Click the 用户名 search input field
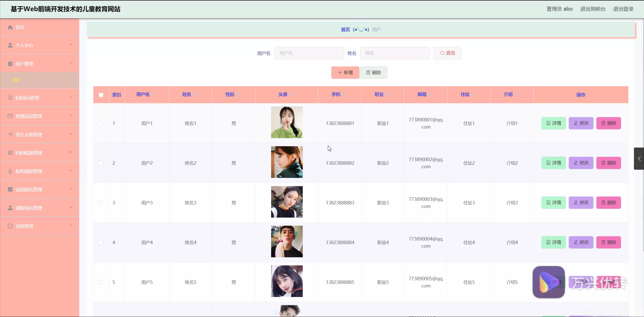This screenshot has width=644, height=317. tap(309, 53)
